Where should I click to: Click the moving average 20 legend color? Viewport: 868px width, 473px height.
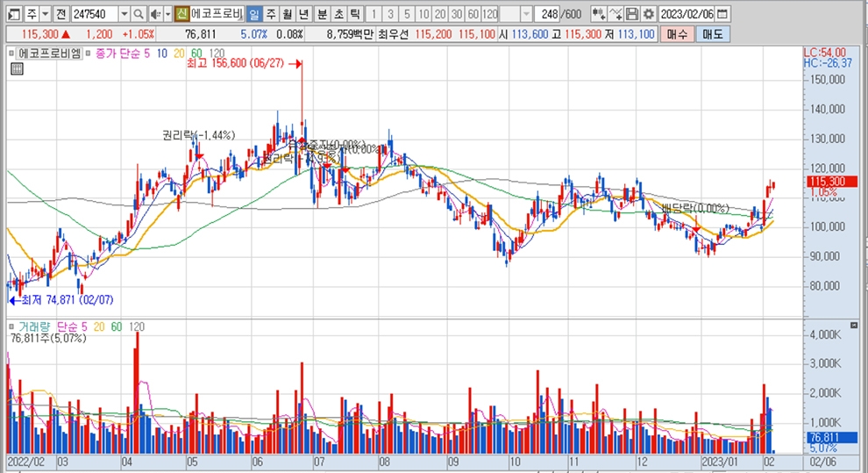tap(179, 54)
